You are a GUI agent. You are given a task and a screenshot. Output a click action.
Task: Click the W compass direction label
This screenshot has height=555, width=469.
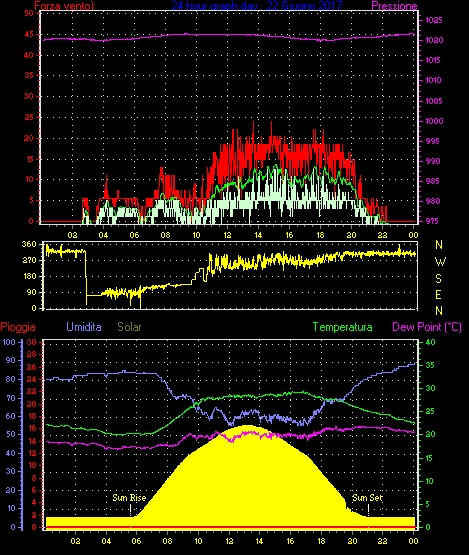[x=440, y=262]
